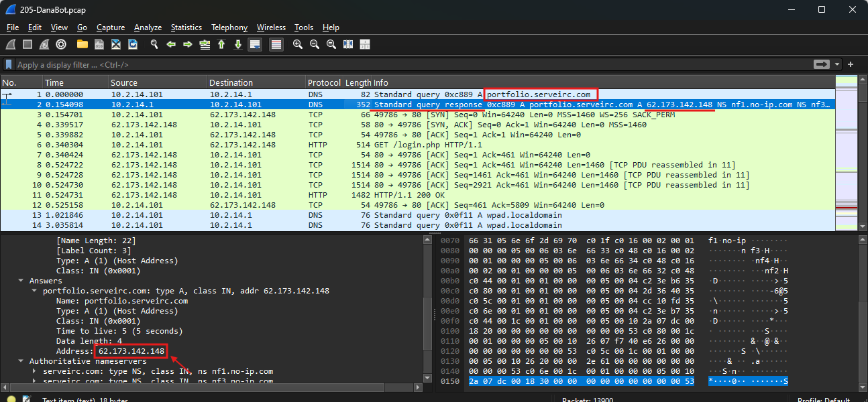
Task: Sort by the Info column header
Action: (604, 82)
